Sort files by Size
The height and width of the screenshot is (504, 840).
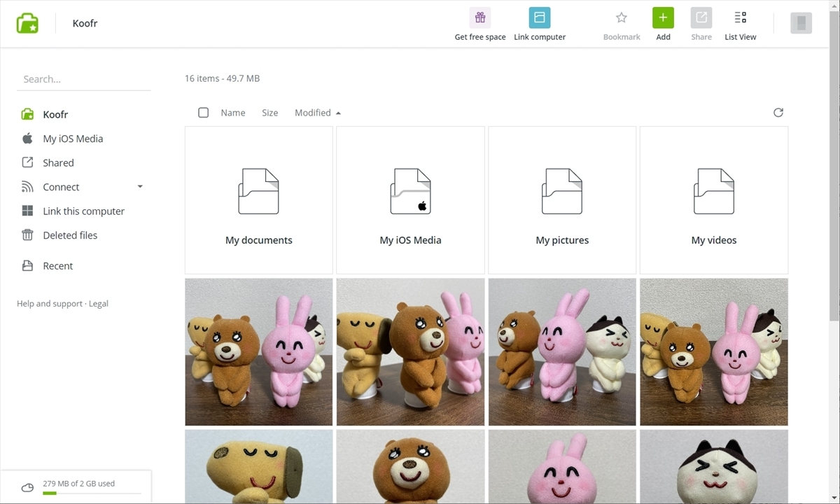269,113
